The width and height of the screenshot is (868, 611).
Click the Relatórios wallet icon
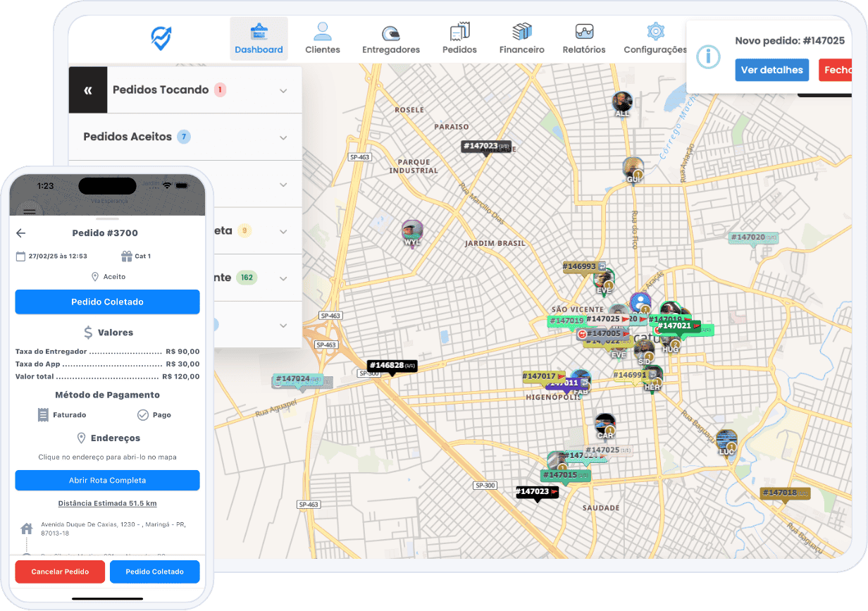[x=584, y=31]
